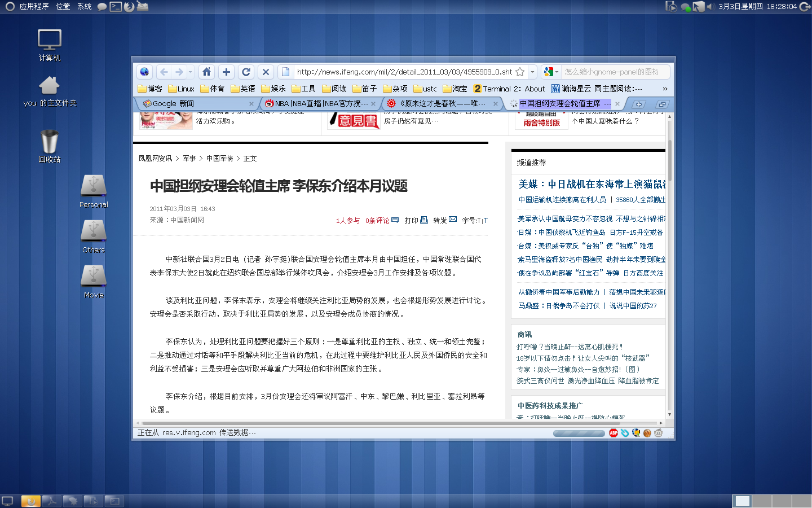Switch to the NBA直播 tab

[319, 104]
